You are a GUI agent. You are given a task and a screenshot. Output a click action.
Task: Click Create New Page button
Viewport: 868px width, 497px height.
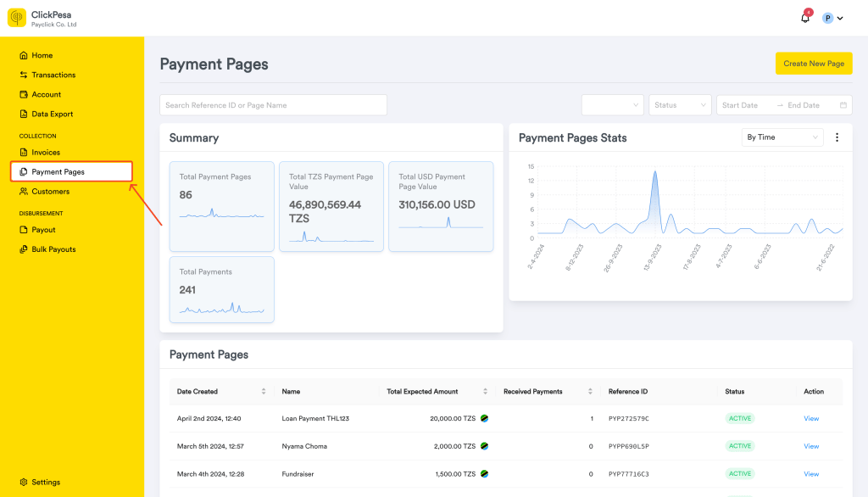pos(814,64)
